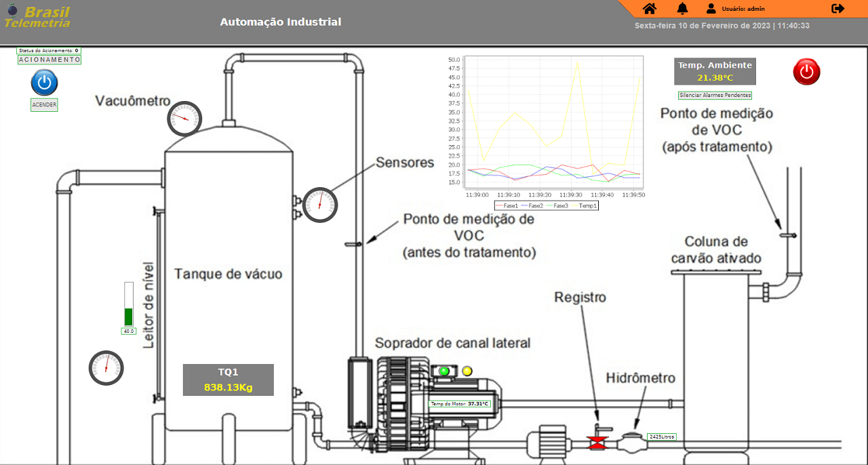Click the admin user profile icon
This screenshot has height=465, width=868.
click(x=711, y=9)
